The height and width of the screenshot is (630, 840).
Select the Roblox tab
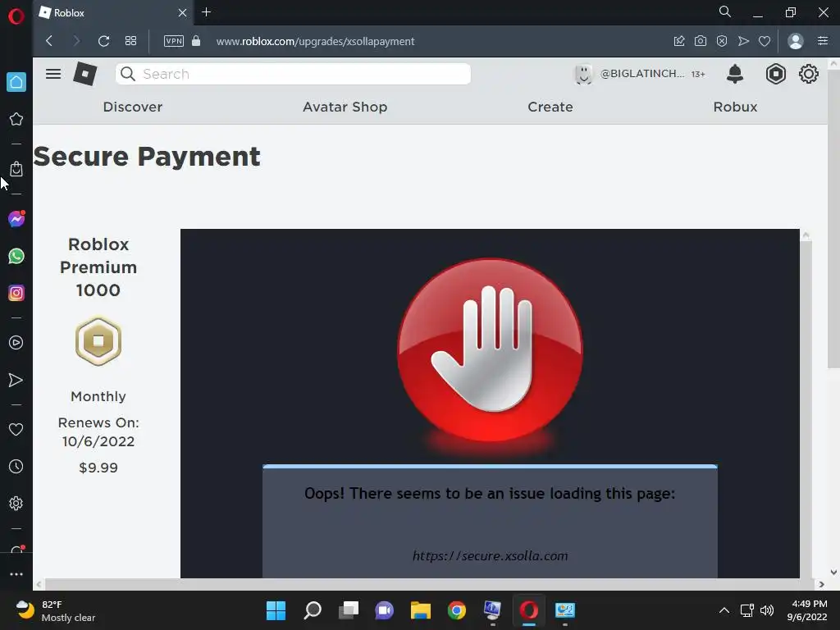pyautogui.click(x=112, y=13)
